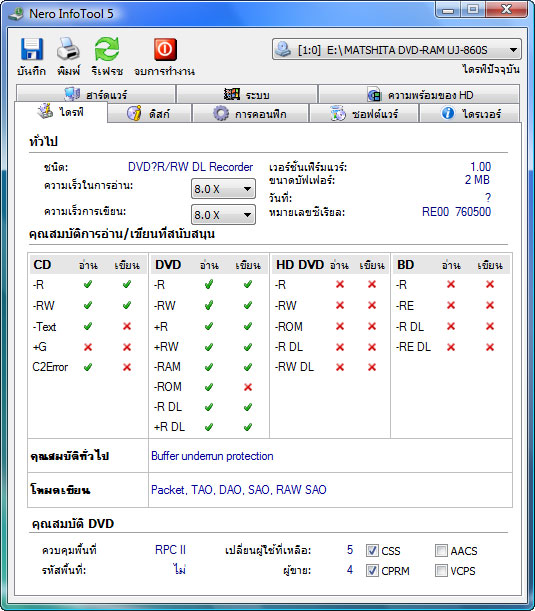Click the Disc tab icon

pos(134,113)
